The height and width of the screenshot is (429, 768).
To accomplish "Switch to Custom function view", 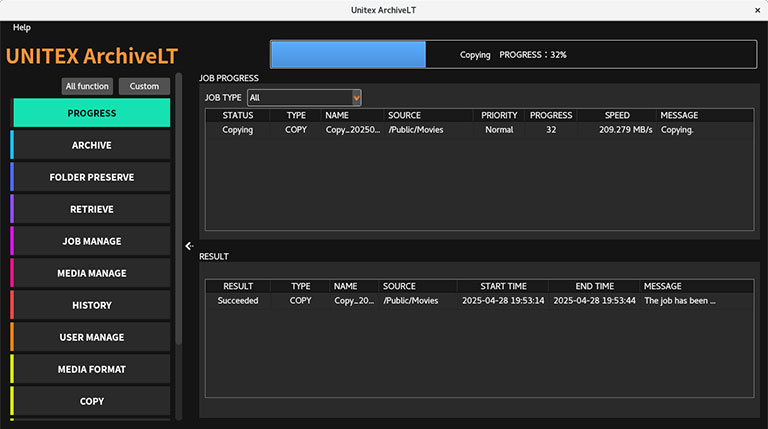I will pos(144,86).
